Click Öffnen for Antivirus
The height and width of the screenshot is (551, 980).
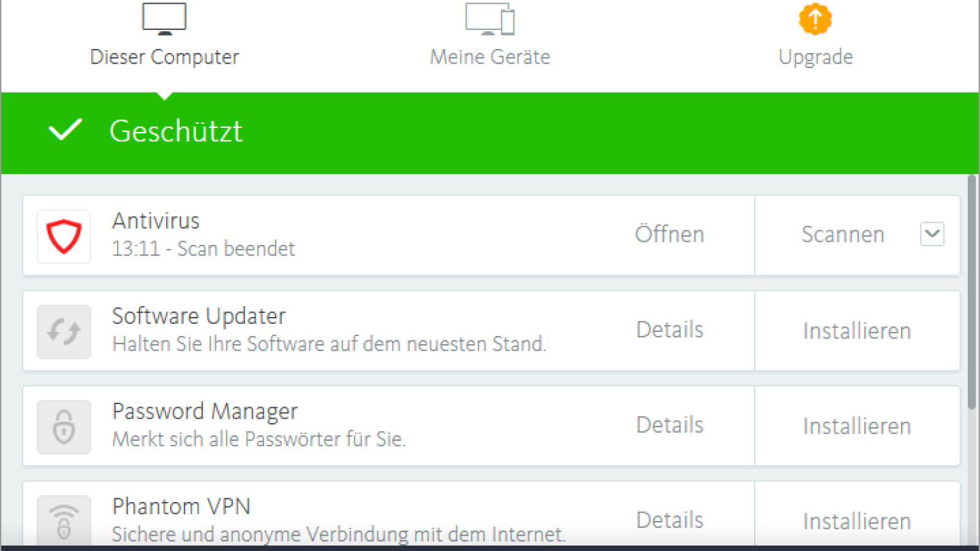point(669,234)
